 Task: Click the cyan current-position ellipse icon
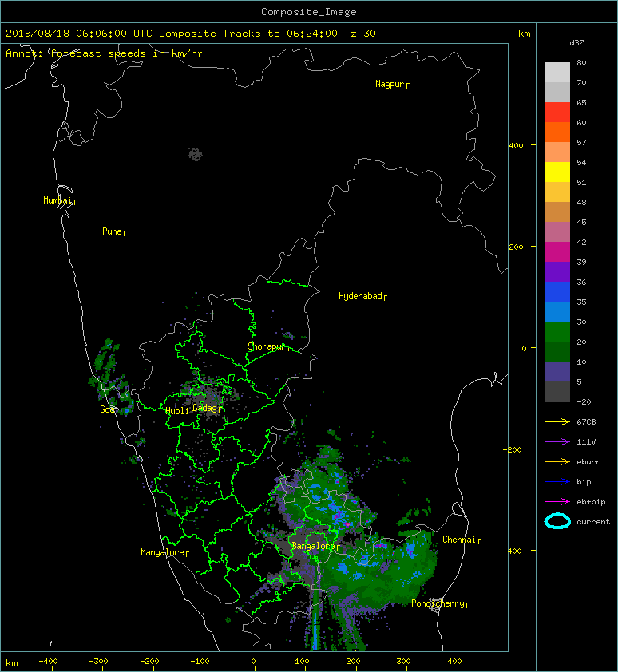coord(557,521)
